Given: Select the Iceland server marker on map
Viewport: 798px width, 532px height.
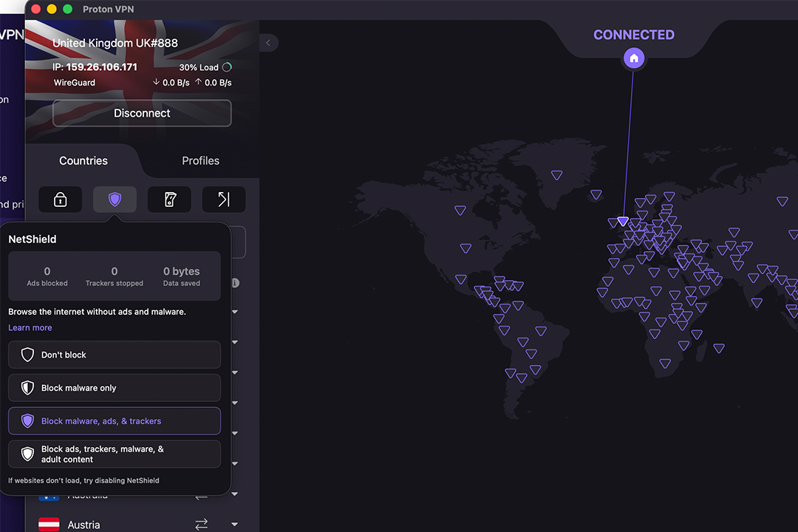Looking at the screenshot, I should pos(596,194).
